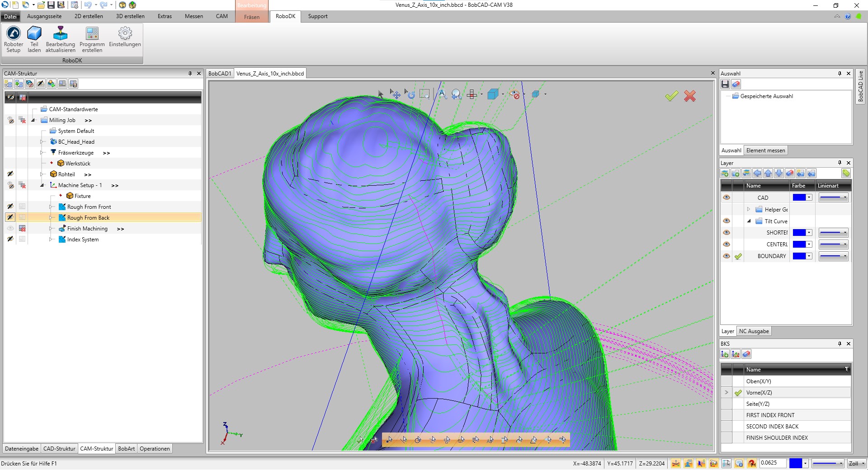Open the BOUNDARY layer color dropdown
The height and width of the screenshot is (470, 868).
[x=810, y=256]
